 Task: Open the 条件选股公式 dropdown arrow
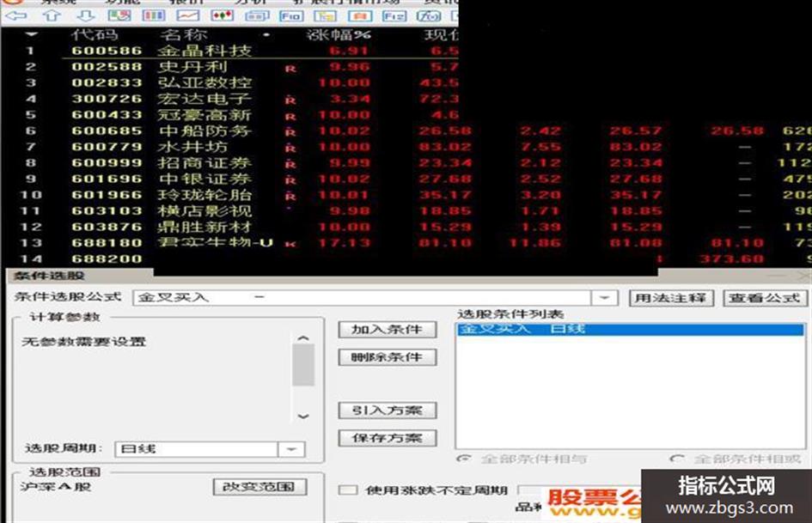(x=604, y=298)
